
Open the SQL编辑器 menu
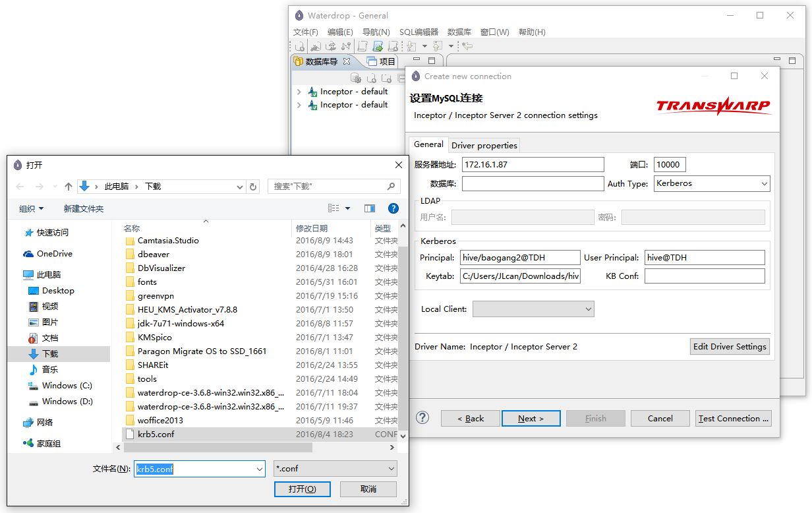coord(419,32)
